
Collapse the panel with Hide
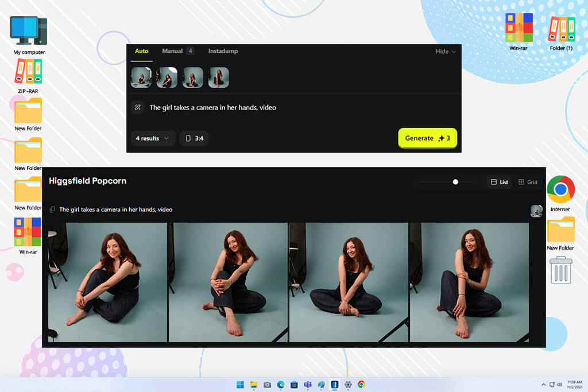[x=446, y=51]
